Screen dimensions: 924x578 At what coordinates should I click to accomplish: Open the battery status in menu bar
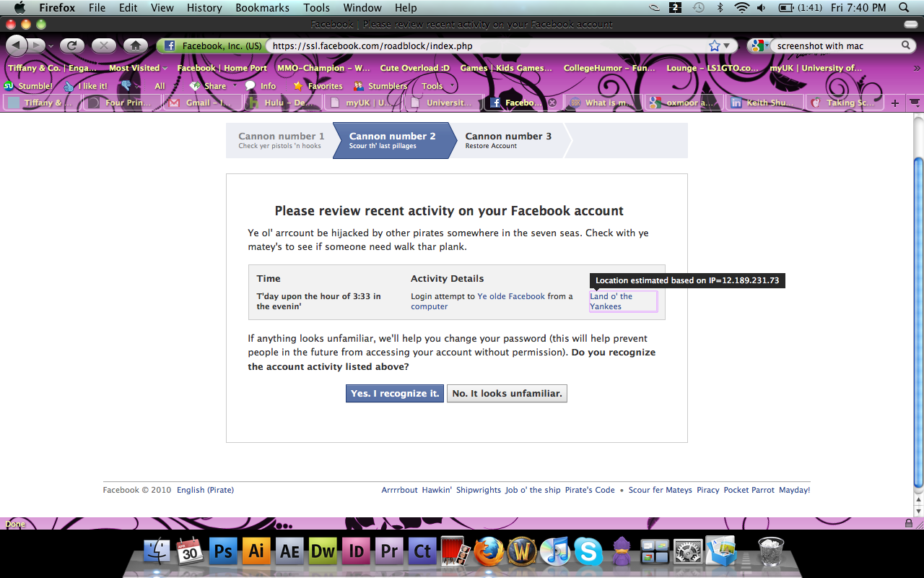coord(798,8)
